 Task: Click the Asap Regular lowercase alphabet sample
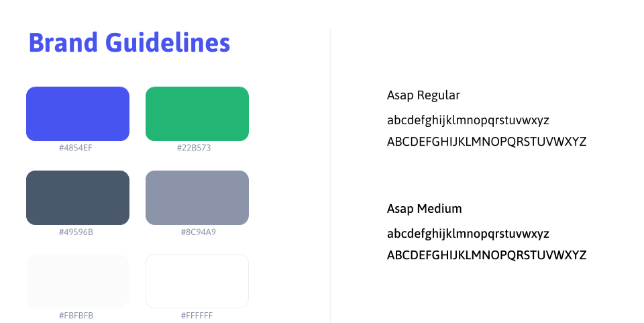pos(468,120)
